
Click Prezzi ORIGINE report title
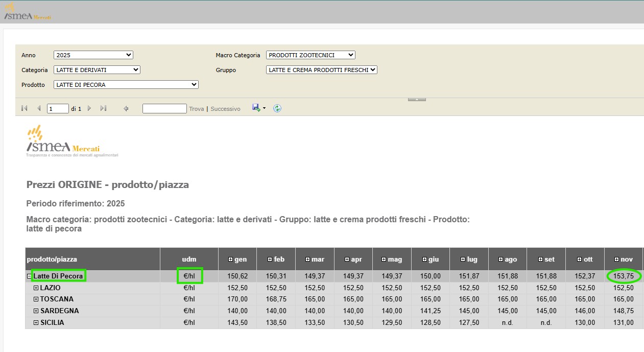coord(108,185)
